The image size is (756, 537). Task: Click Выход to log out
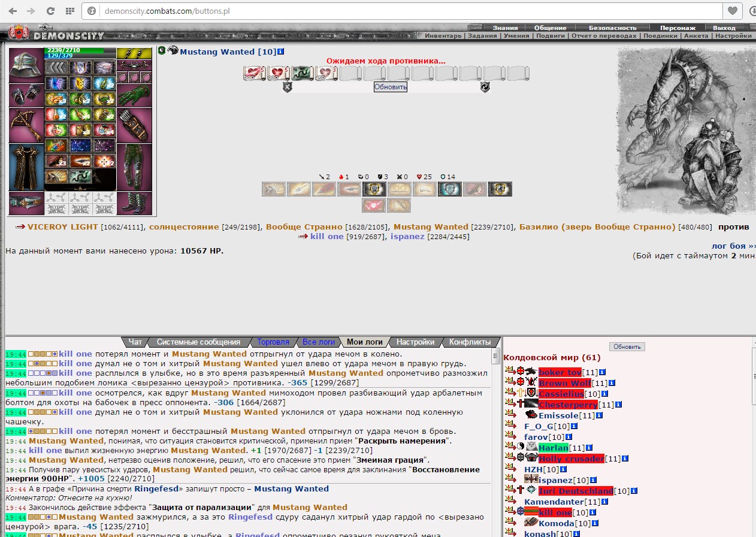click(724, 28)
